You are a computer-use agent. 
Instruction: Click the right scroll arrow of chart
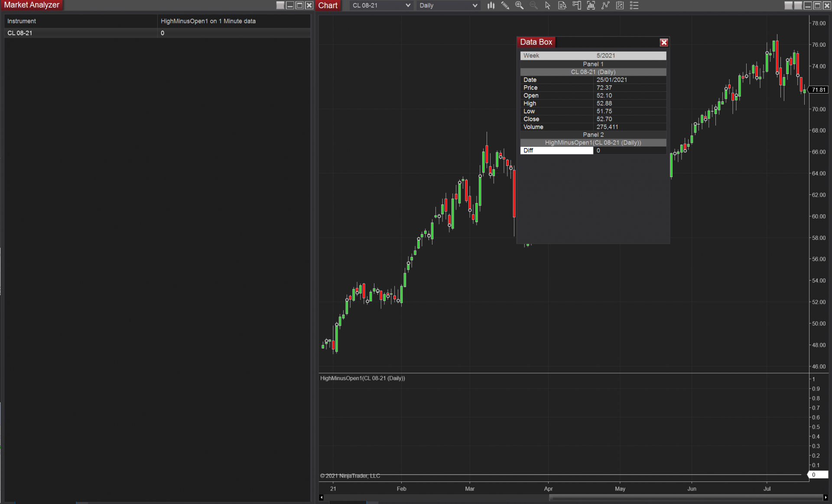coord(825,498)
